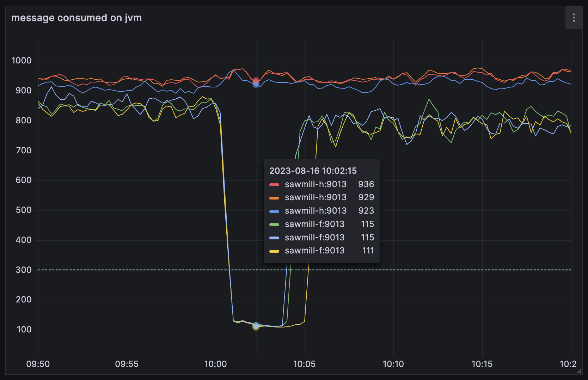Click the 800 y-axis label
The height and width of the screenshot is (380, 588).
tap(24, 121)
